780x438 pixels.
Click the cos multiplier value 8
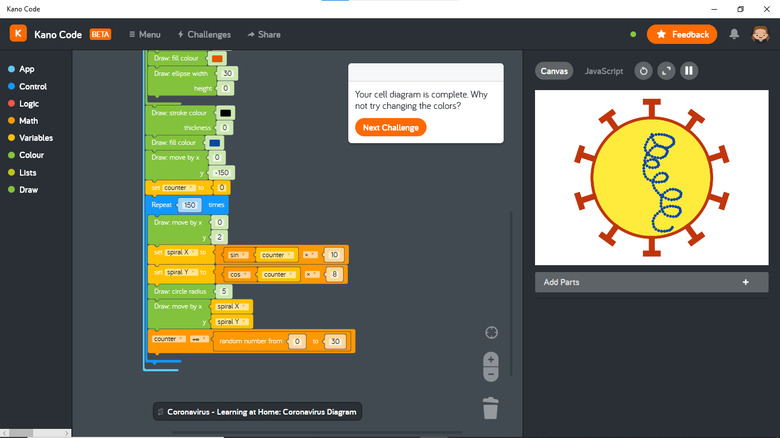point(334,274)
